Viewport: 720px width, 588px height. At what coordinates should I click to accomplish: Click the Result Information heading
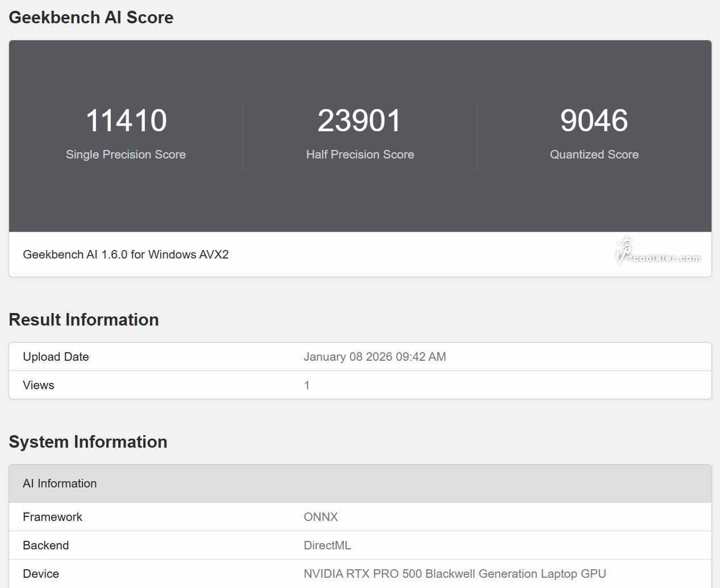point(84,320)
